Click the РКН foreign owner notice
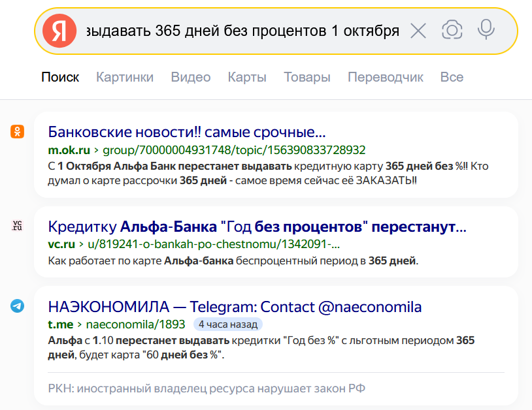Screen dimensions: 532x410 pyautogui.click(x=207, y=388)
